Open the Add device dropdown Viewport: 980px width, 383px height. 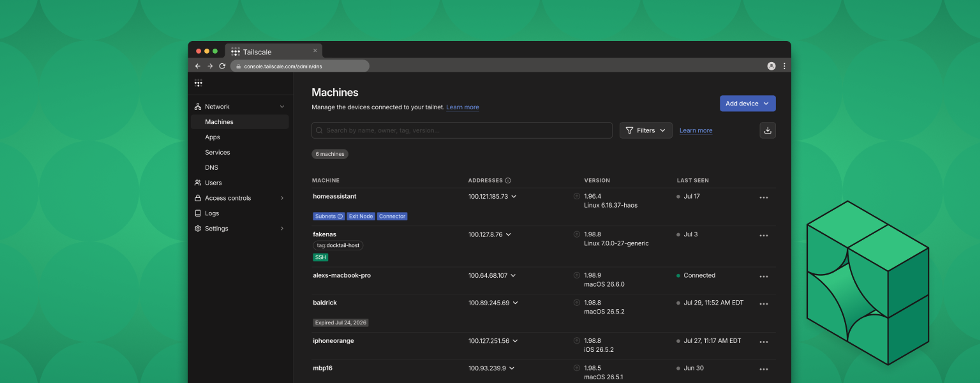pos(747,104)
